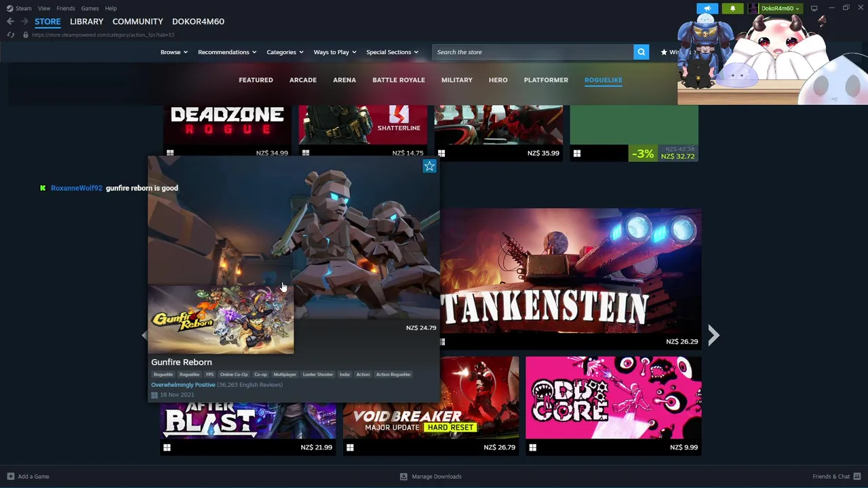Click Windows icon under Void Breaker
Screen dimensions: 868x488
[x=350, y=447]
